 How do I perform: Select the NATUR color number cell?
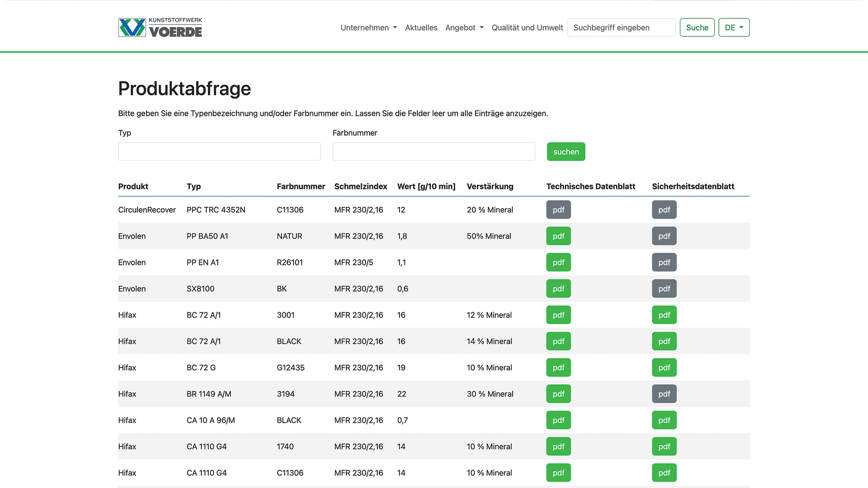(289, 236)
